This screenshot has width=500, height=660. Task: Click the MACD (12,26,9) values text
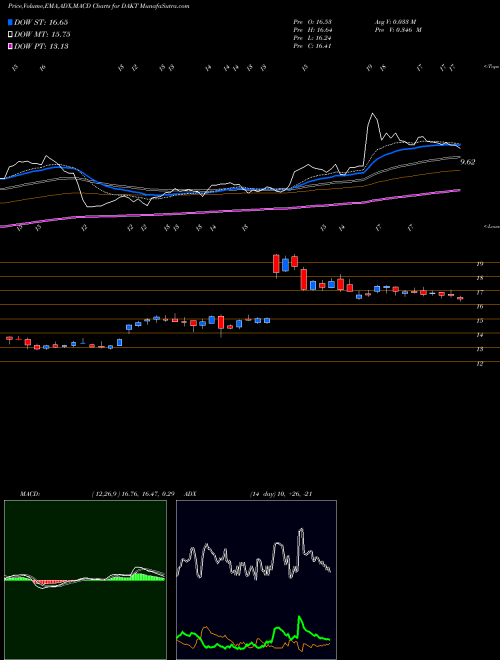[x=133, y=494]
